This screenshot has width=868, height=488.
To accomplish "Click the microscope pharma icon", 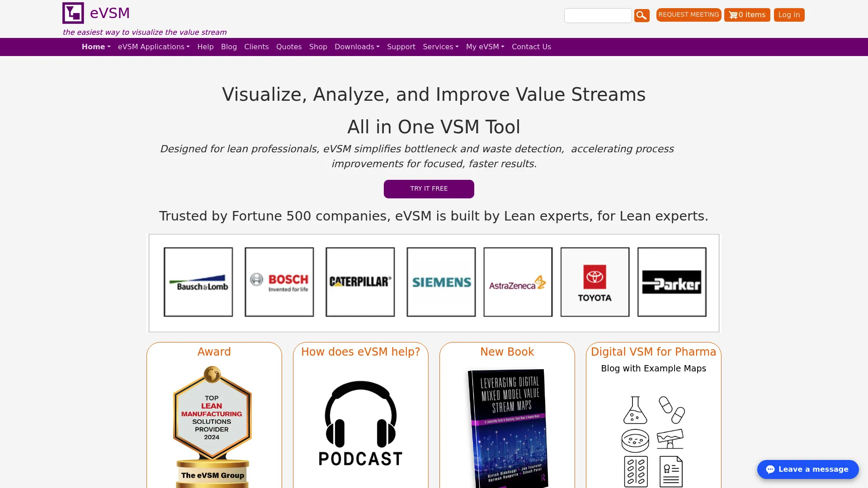I will [x=670, y=439].
